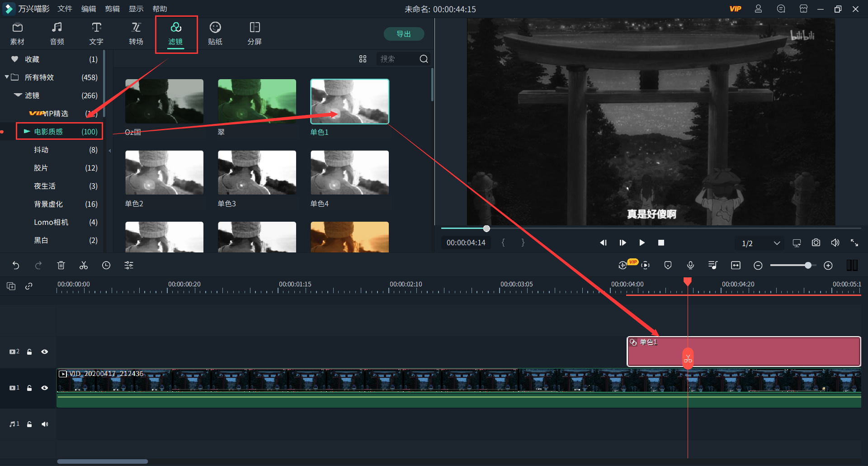Select the 单色1 filter thumbnail
Viewport: 868px width, 466px height.
click(349, 101)
